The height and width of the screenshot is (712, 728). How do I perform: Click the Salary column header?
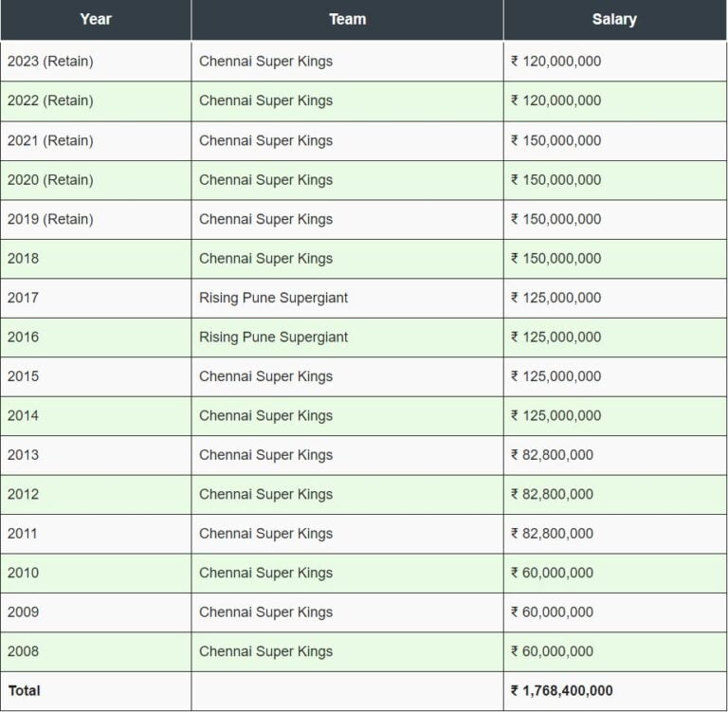(x=614, y=20)
